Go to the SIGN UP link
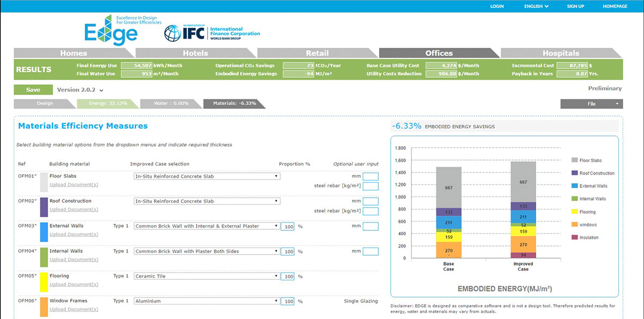 [x=575, y=6]
